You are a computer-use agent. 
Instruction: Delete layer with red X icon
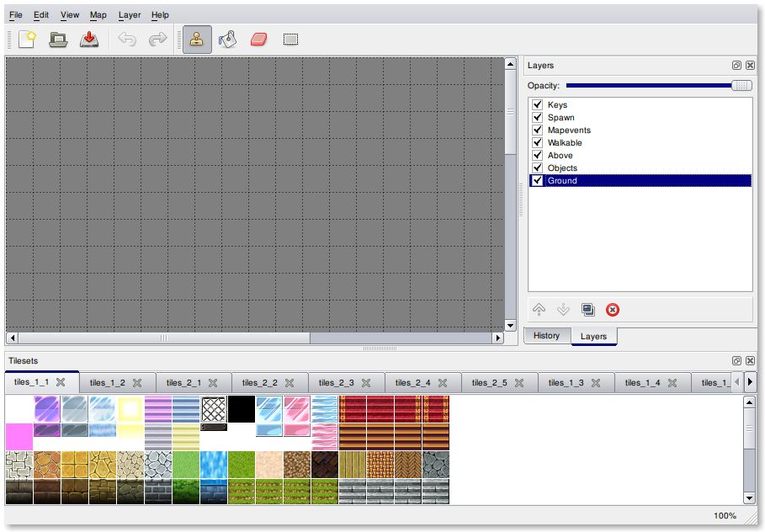613,310
